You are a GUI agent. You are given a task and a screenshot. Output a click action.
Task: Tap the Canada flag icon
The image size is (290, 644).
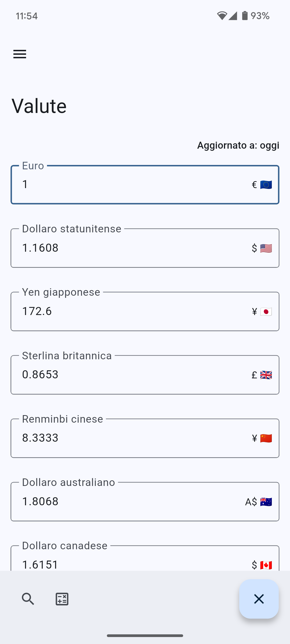pyautogui.click(x=266, y=565)
